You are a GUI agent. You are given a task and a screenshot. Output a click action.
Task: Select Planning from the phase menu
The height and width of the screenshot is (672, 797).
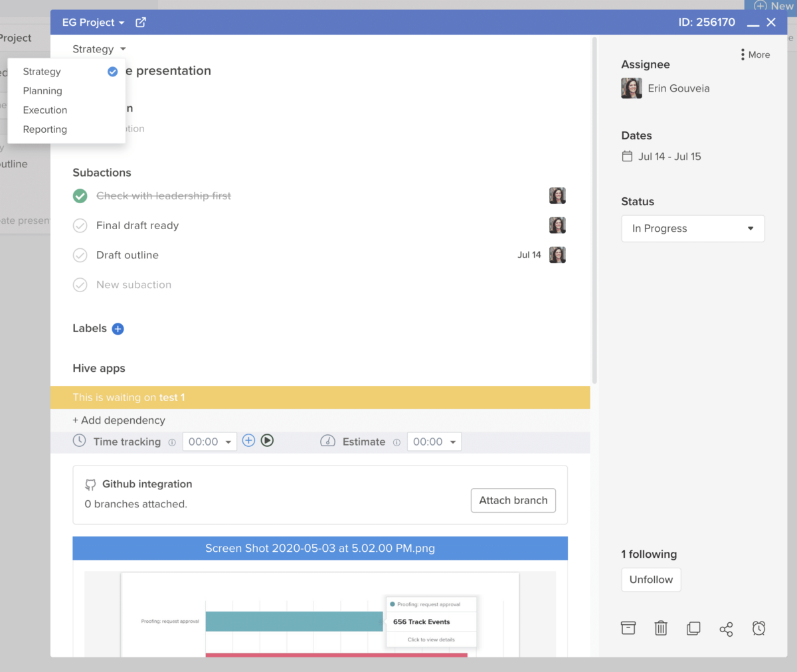pyautogui.click(x=42, y=90)
